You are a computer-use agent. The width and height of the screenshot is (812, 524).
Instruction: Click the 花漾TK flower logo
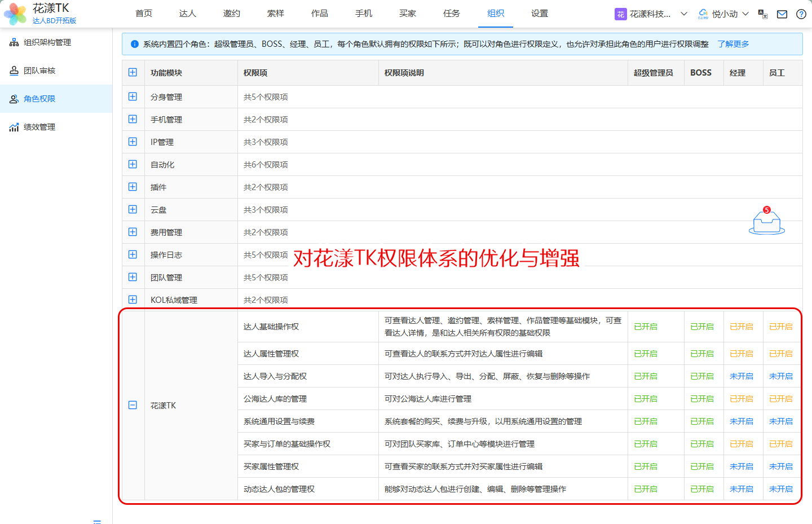15,14
